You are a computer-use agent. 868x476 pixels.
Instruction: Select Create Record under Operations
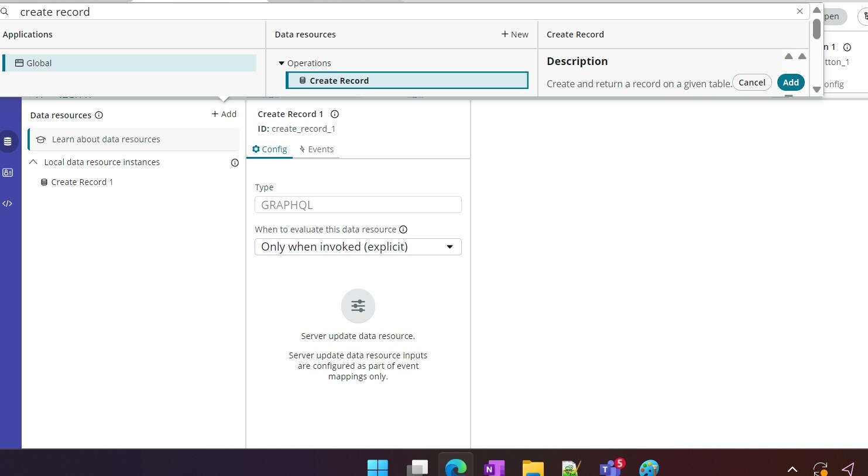[407, 80]
